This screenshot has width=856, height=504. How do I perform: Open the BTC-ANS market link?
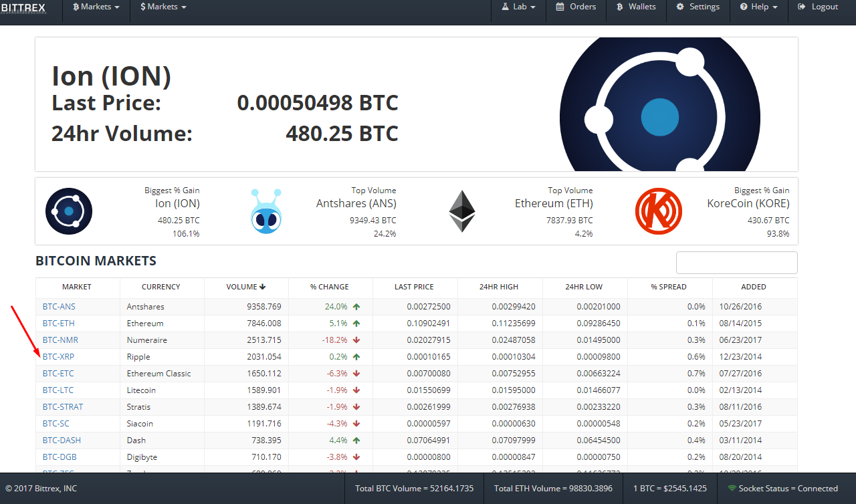59,307
